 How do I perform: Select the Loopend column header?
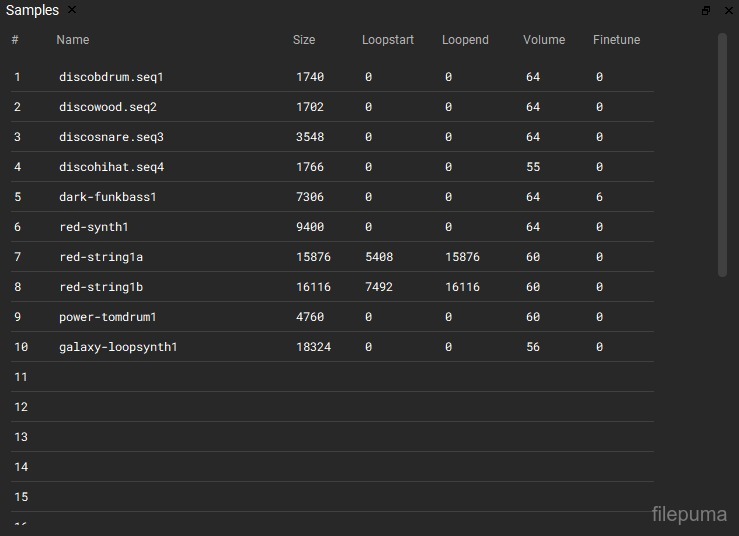465,40
